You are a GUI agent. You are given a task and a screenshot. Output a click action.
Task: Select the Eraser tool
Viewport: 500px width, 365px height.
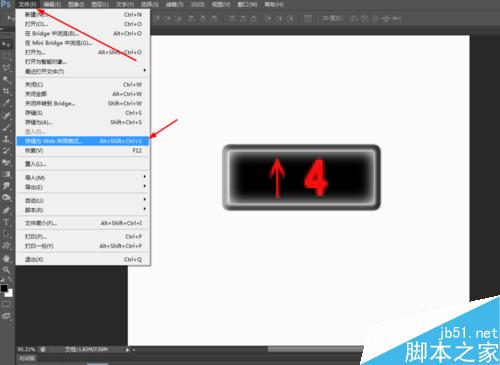point(6,162)
